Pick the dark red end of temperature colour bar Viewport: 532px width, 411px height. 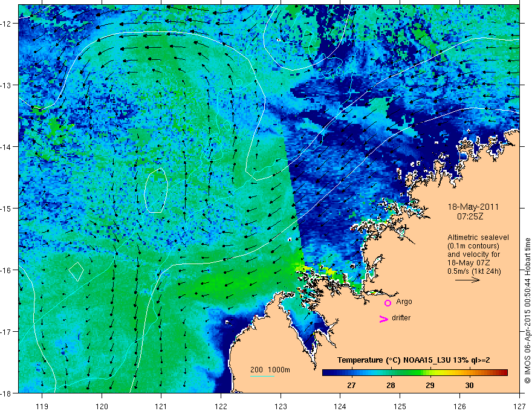pyautogui.click(x=504, y=373)
